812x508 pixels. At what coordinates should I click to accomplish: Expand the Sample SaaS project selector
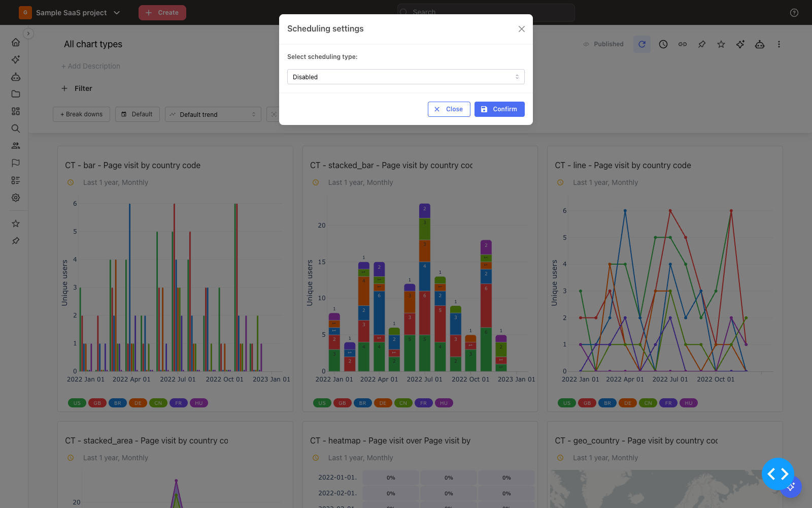(70, 13)
